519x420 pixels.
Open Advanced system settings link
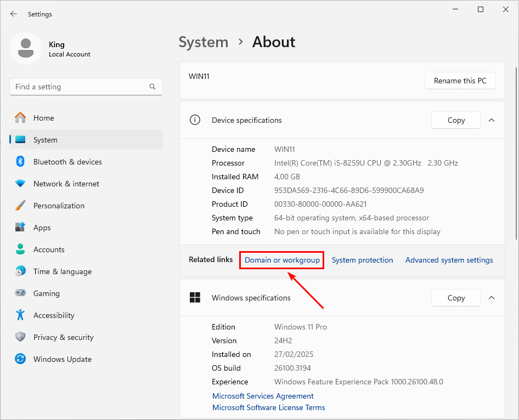(x=449, y=260)
